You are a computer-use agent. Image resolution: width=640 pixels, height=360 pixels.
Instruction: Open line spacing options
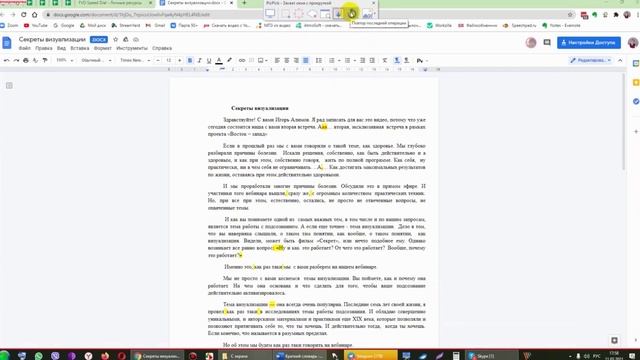coord(319,60)
